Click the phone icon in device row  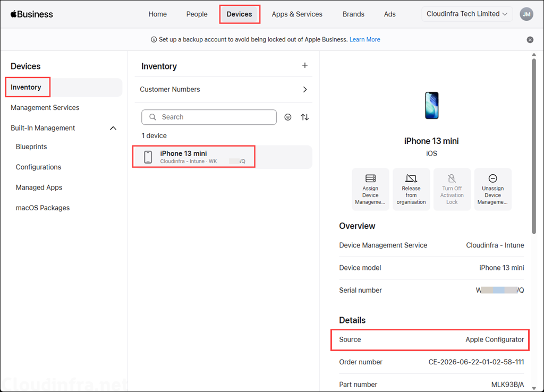click(148, 157)
